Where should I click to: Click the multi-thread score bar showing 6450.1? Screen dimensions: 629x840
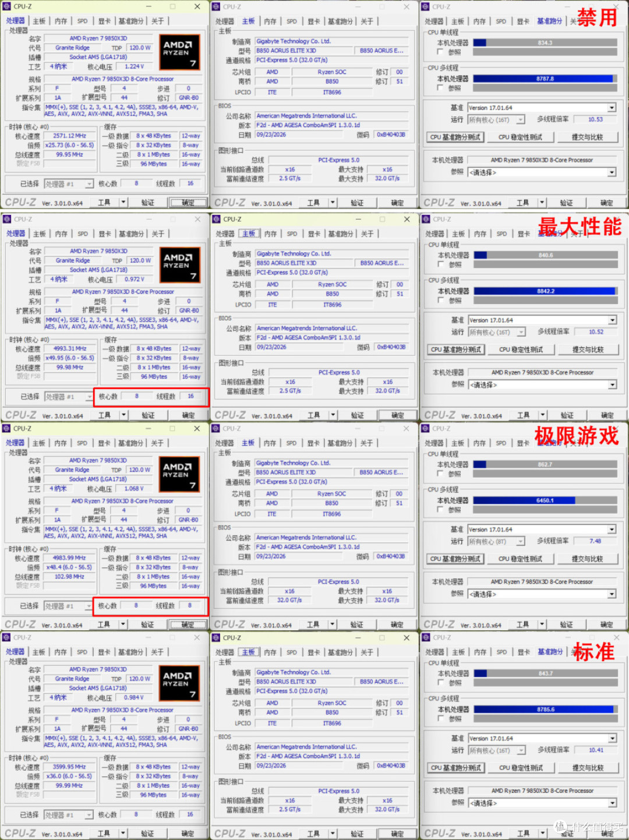coord(544,500)
